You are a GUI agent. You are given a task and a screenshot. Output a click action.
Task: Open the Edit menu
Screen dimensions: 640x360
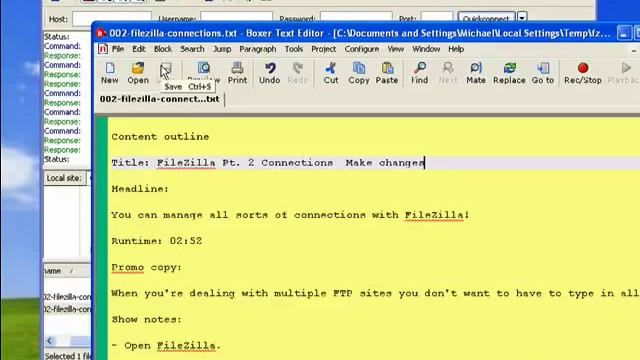click(x=139, y=49)
